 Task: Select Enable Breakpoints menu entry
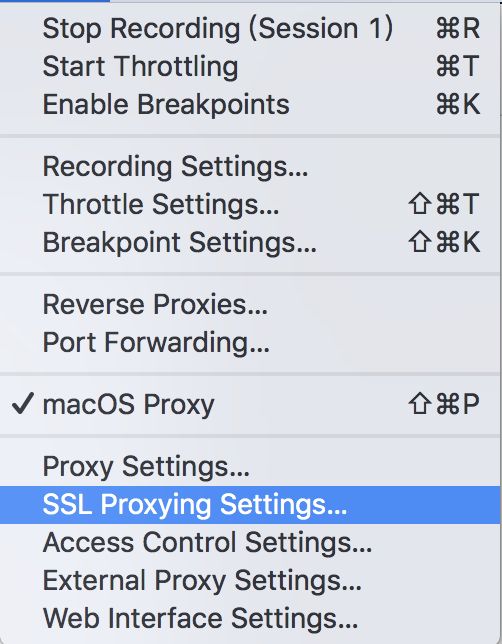(250, 104)
